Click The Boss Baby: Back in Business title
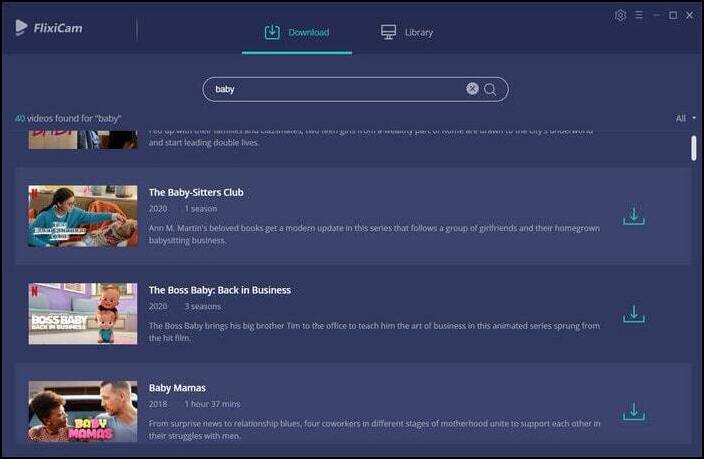This screenshot has height=459, width=704. 219,290
